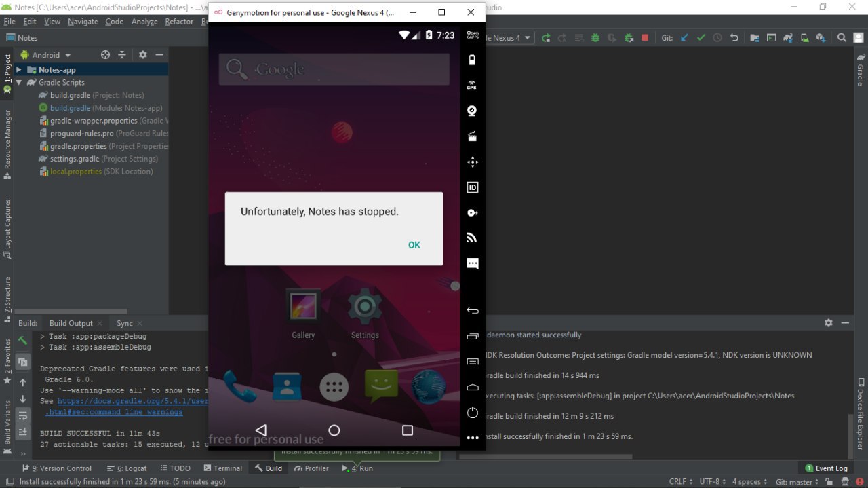Click Google search bar on emulator
The width and height of the screenshot is (868, 488).
334,69
